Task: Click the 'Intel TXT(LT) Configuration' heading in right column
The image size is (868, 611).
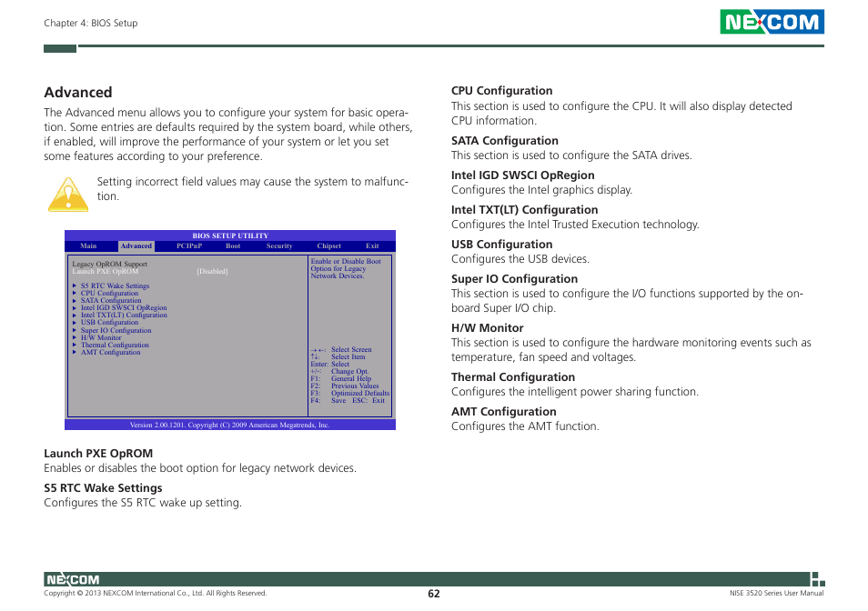Action: point(525,209)
